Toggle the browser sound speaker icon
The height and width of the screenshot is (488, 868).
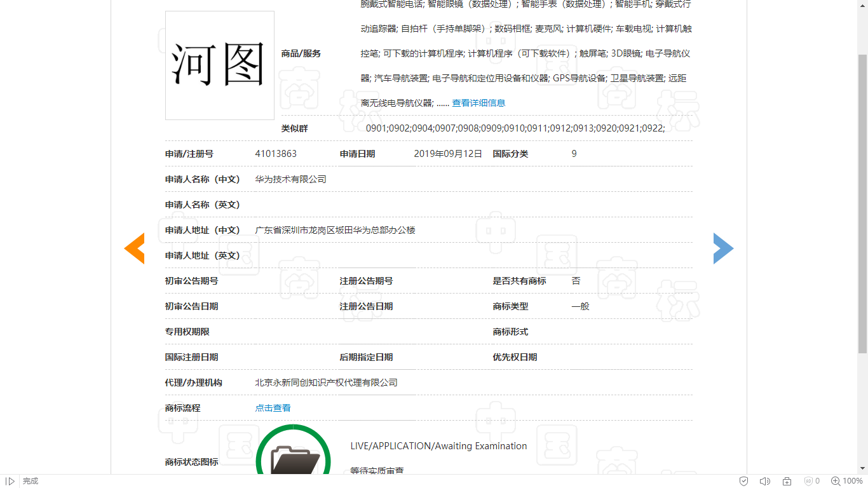pyautogui.click(x=765, y=481)
